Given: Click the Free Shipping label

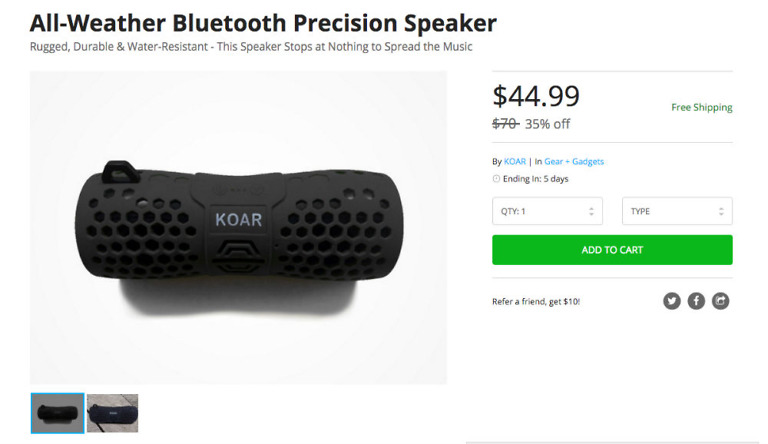Looking at the screenshot, I should tap(702, 108).
